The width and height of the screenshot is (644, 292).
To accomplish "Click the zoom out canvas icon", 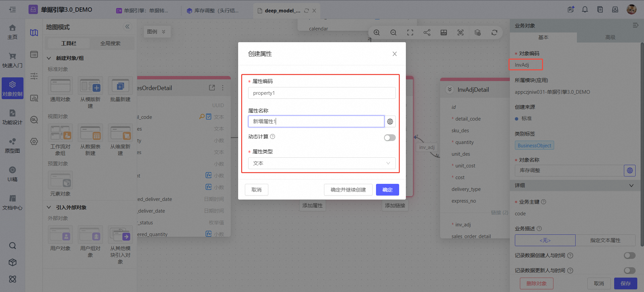I will [393, 32].
